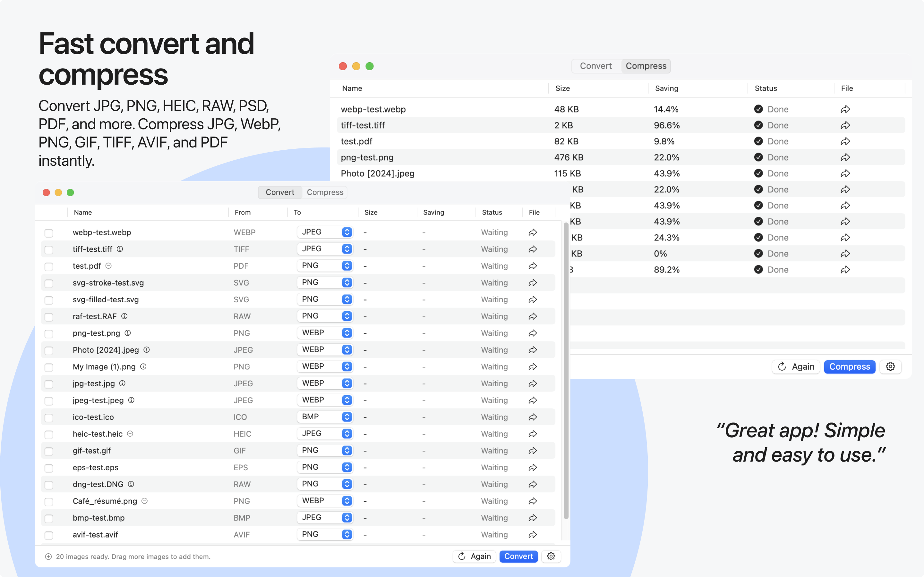Viewport: 924px width, 577px height.
Task: Check the heic-test.heic row checkbox
Action: (48, 434)
